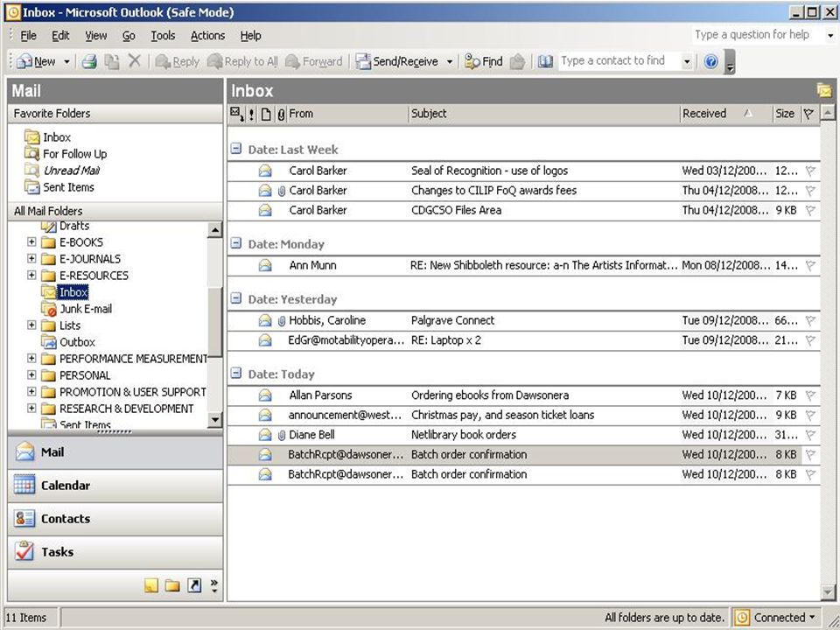
Task: Select For Follow Up in Favorite Folders
Action: coord(74,154)
